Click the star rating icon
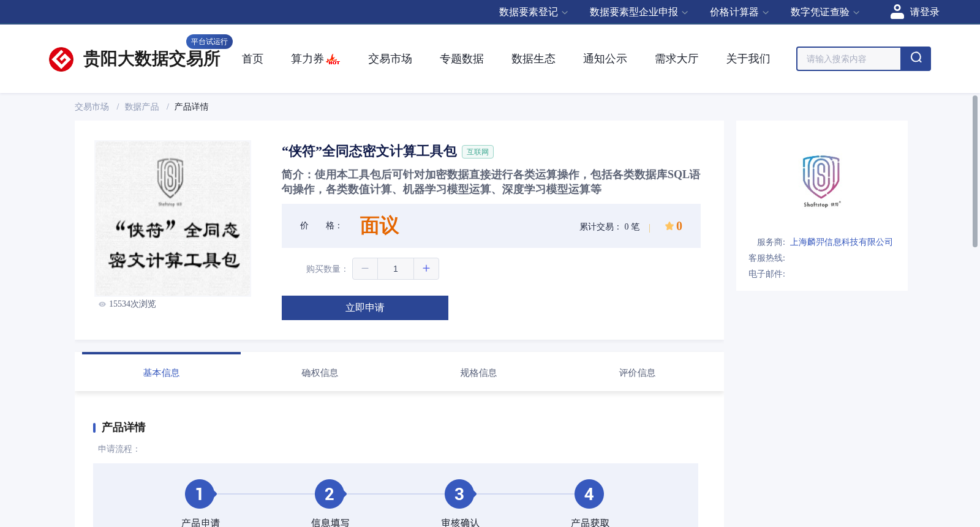 pos(669,226)
